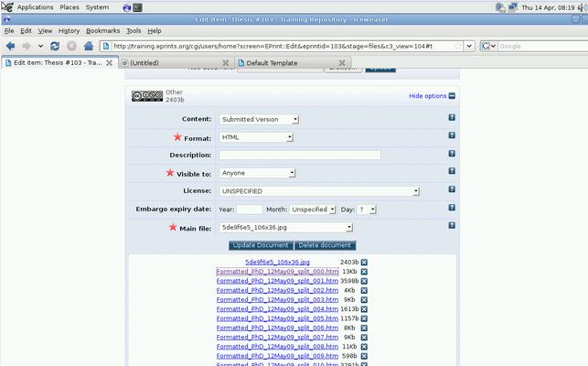The width and height of the screenshot is (588, 366).
Task: Click the embargo Year input field
Action: [250, 210]
